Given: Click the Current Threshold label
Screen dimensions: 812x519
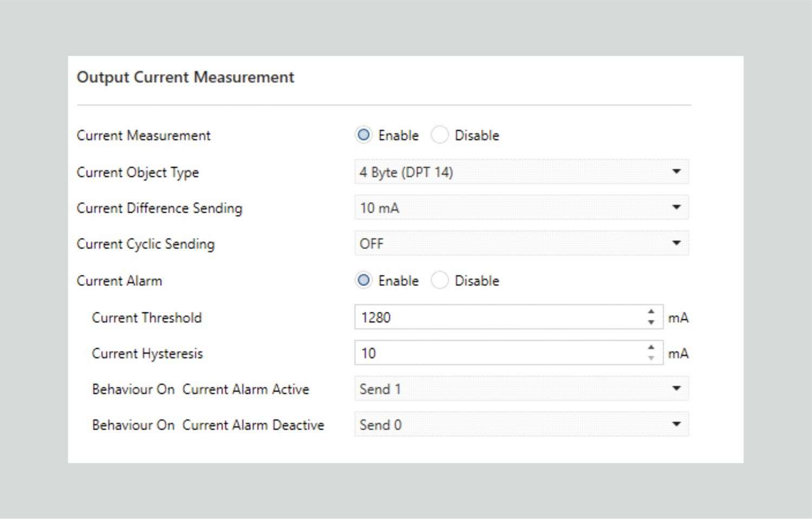Looking at the screenshot, I should 147,318.
